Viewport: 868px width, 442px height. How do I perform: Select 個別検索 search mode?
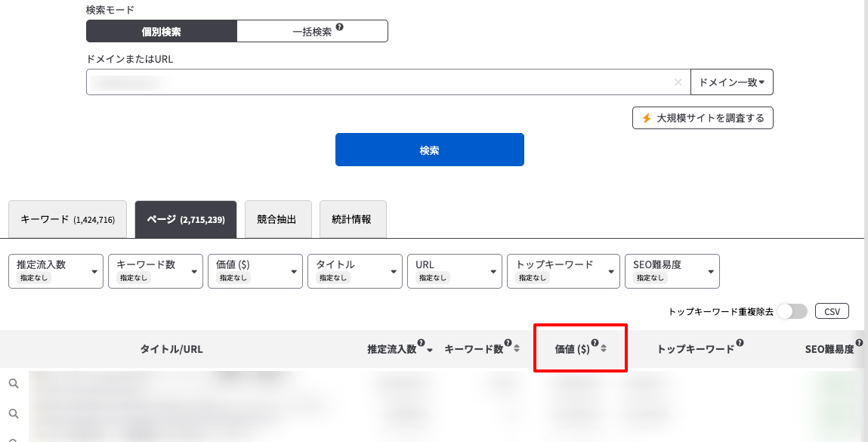pos(162,31)
